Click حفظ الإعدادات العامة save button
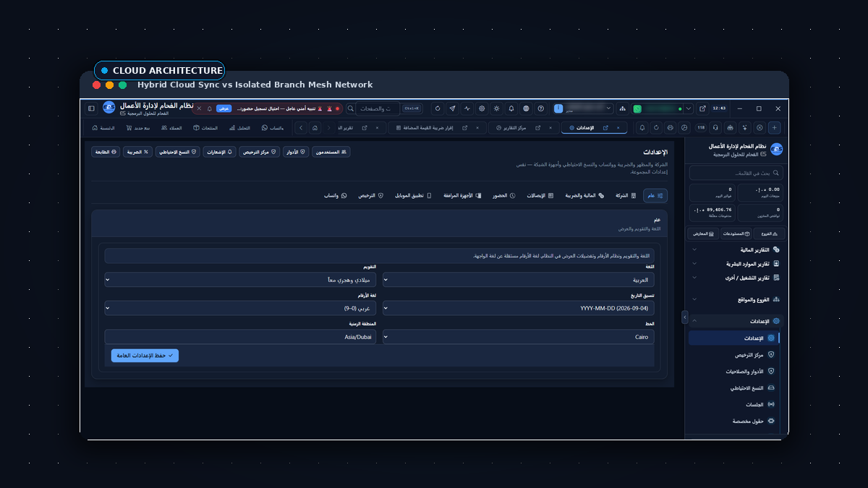The width and height of the screenshot is (868, 488). tap(145, 356)
